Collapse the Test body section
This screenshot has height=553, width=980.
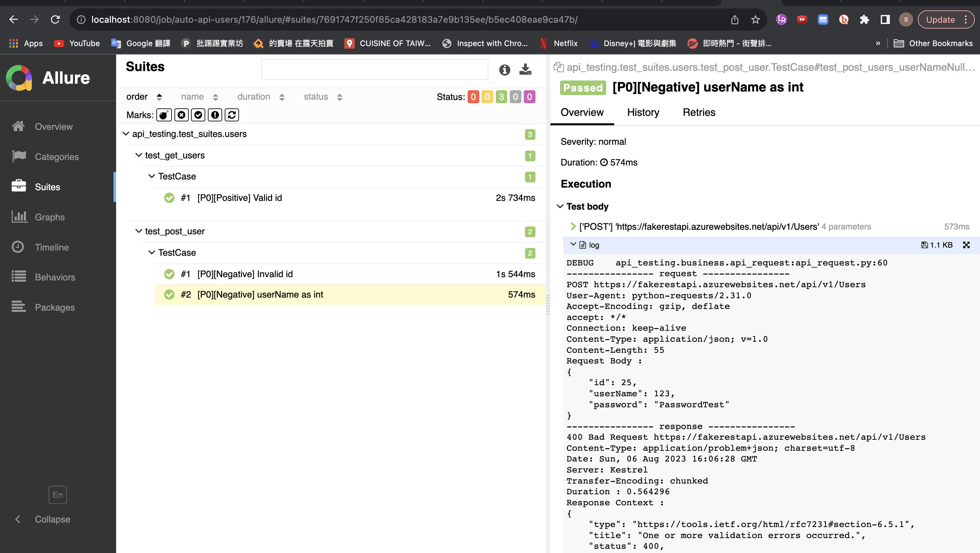[560, 206]
